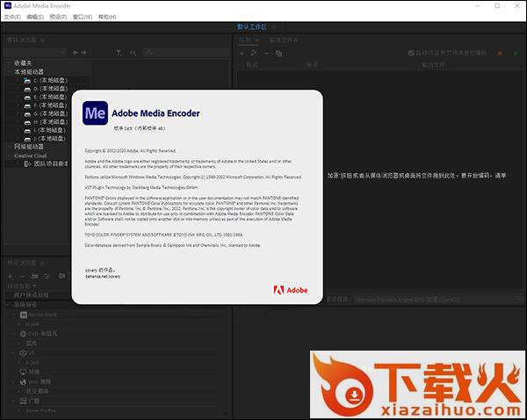527x420 pixels.
Task: Click the red stop queue button
Action: 500,53
